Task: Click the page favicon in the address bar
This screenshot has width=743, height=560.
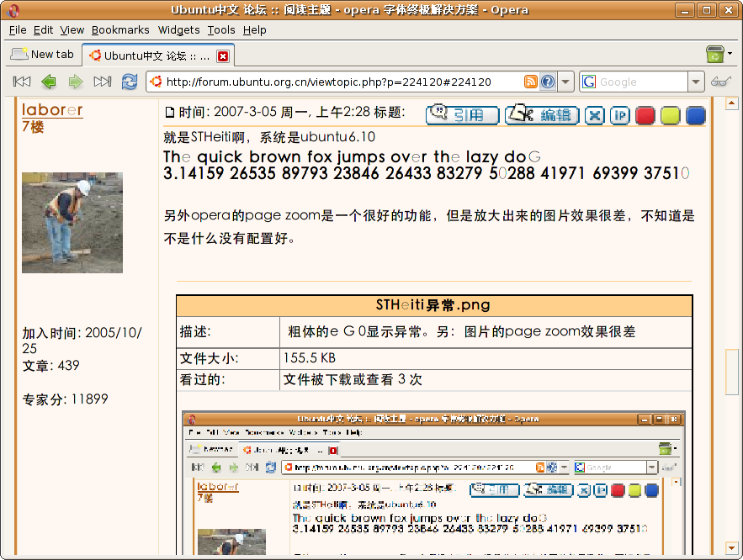Action: click(x=157, y=82)
